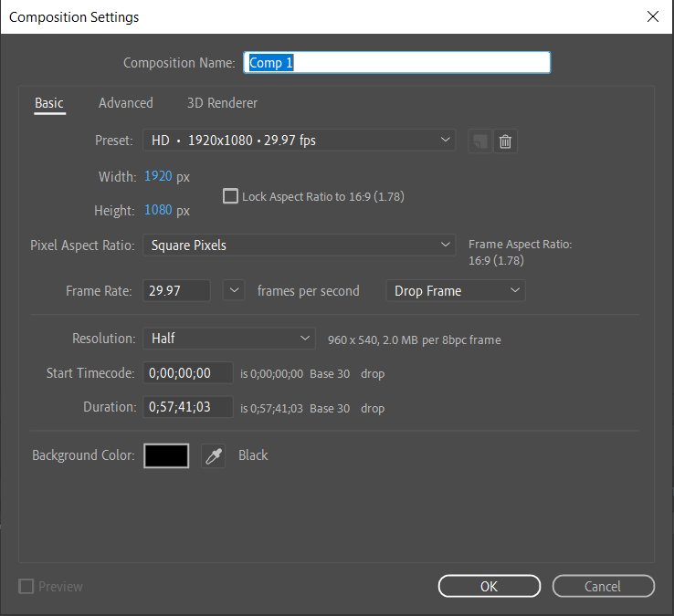Open the Preset dropdown
Viewport: 674px width, 616px height.
coord(300,141)
